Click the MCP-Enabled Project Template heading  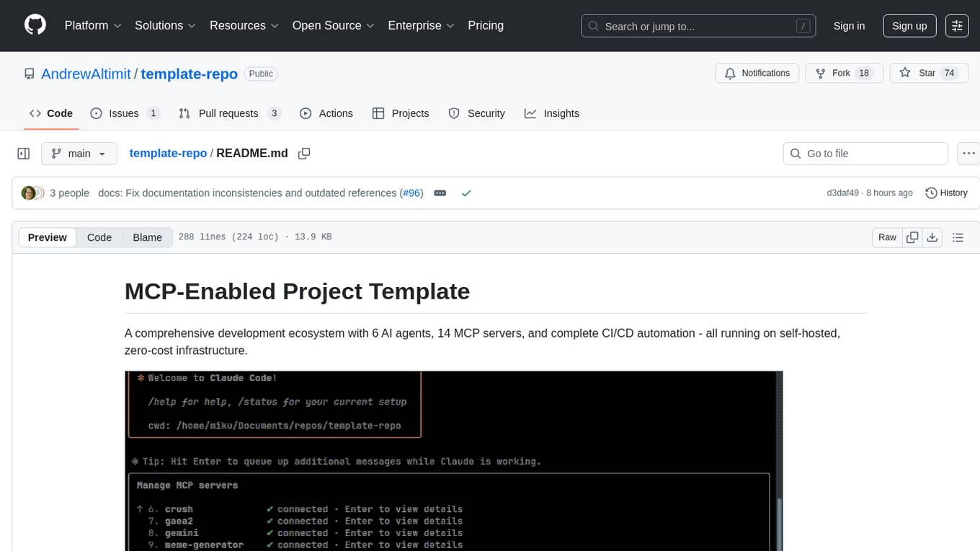[297, 291]
